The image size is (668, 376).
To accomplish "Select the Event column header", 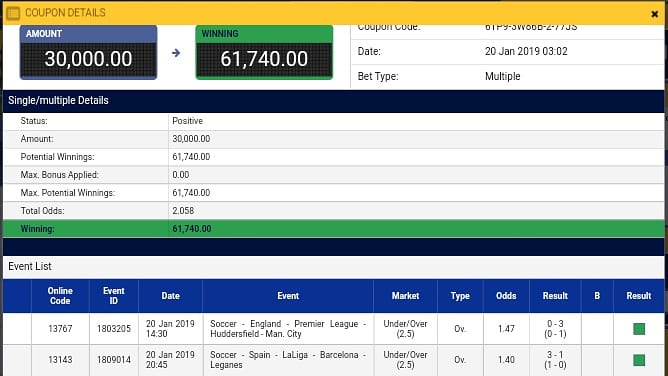I will 288,296.
